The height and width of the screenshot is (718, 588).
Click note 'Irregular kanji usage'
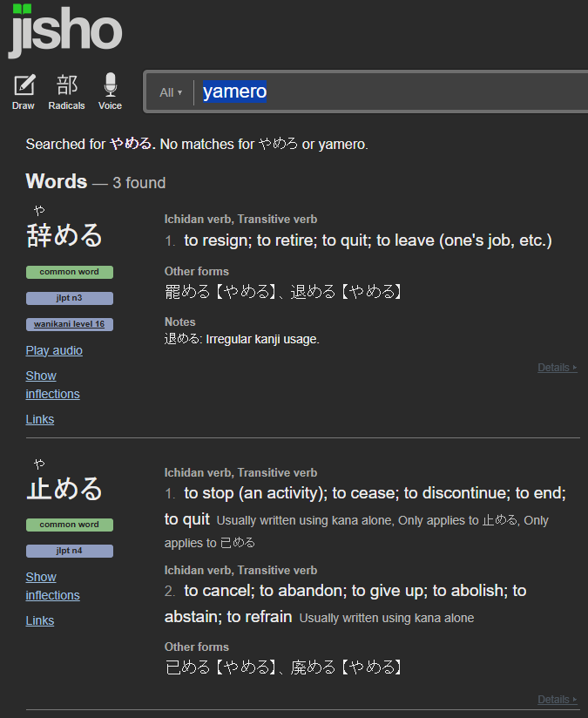(x=262, y=339)
